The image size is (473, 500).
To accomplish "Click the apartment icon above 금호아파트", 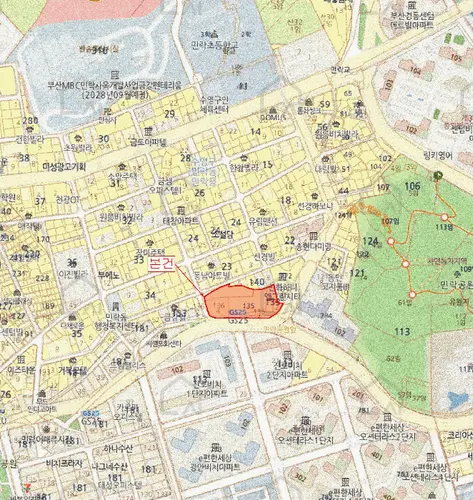I will (148, 131).
